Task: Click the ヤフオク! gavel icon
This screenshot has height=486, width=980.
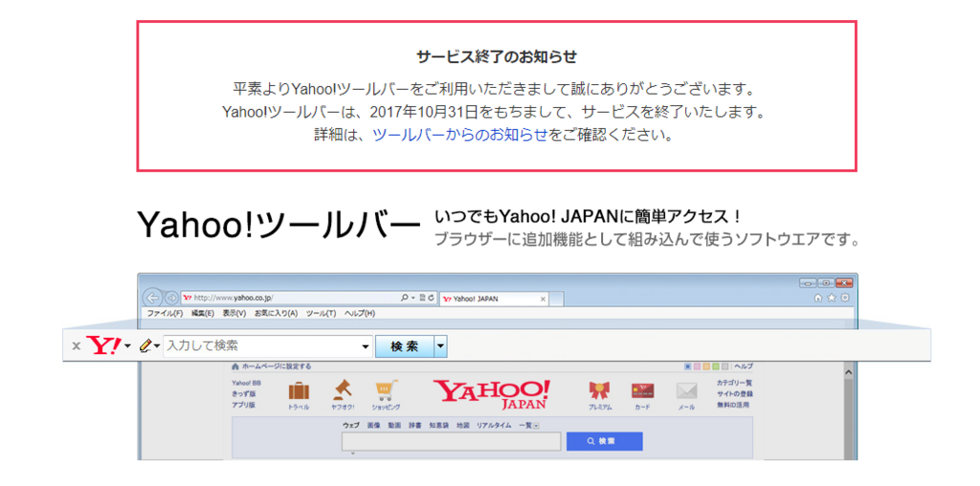Action: pyautogui.click(x=344, y=390)
